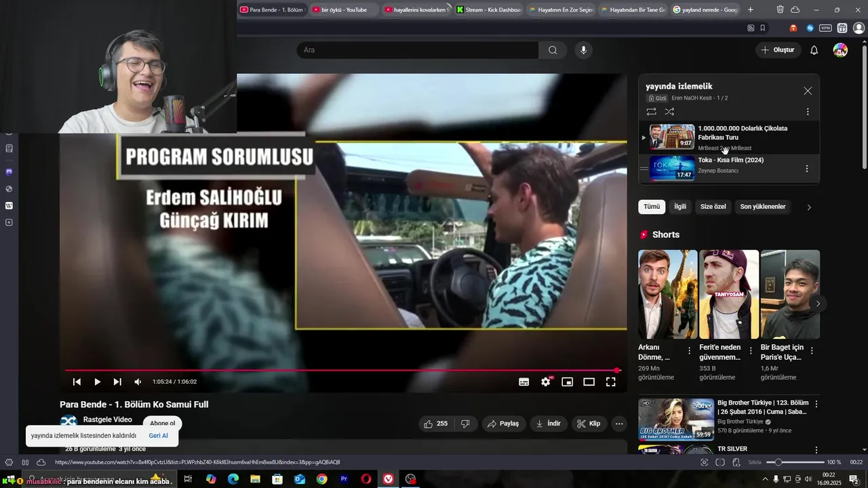Screen dimensions: 868x488
Task: Reset zoom with Sıfırla
Action: 755,462
